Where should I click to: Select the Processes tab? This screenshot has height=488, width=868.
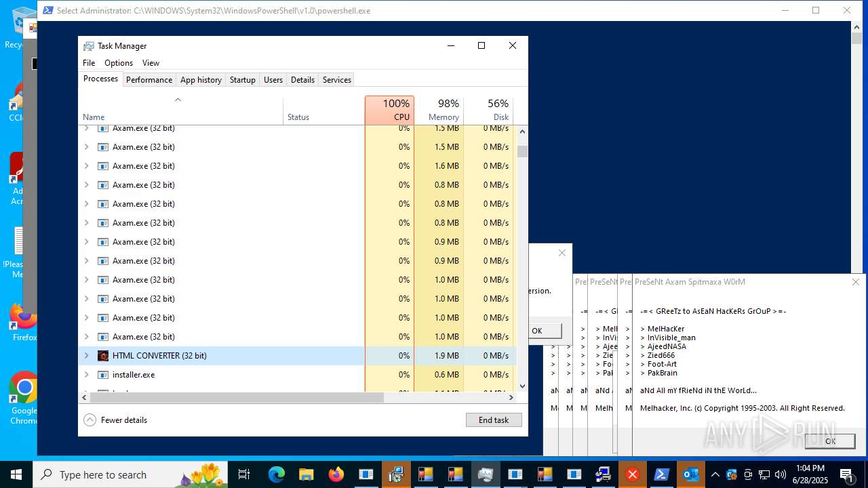pos(100,79)
